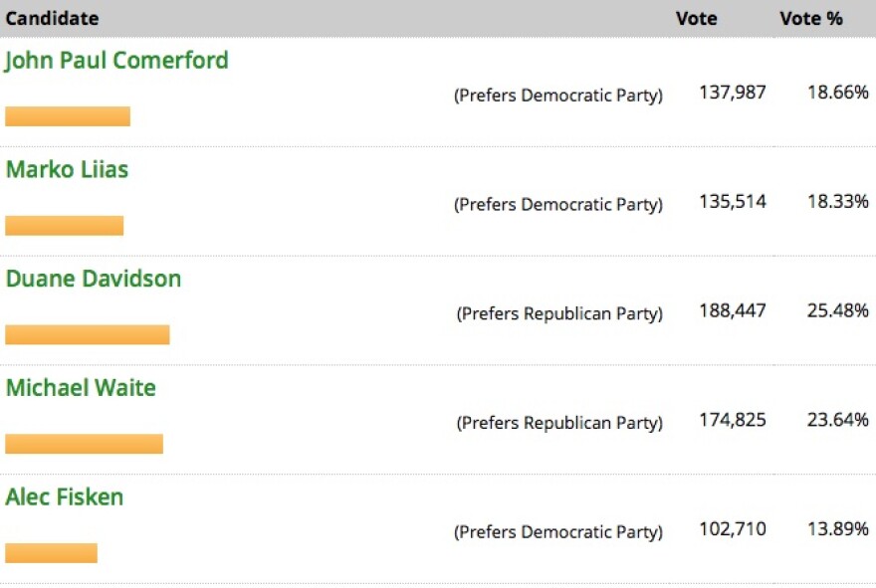Click the 25.48% vote percentage
This screenshot has width=876, height=588.
tap(837, 310)
